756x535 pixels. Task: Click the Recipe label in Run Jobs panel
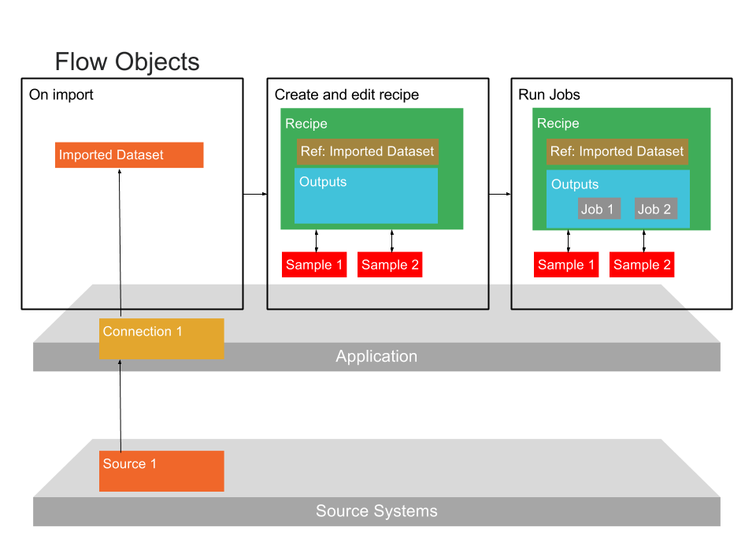(558, 124)
